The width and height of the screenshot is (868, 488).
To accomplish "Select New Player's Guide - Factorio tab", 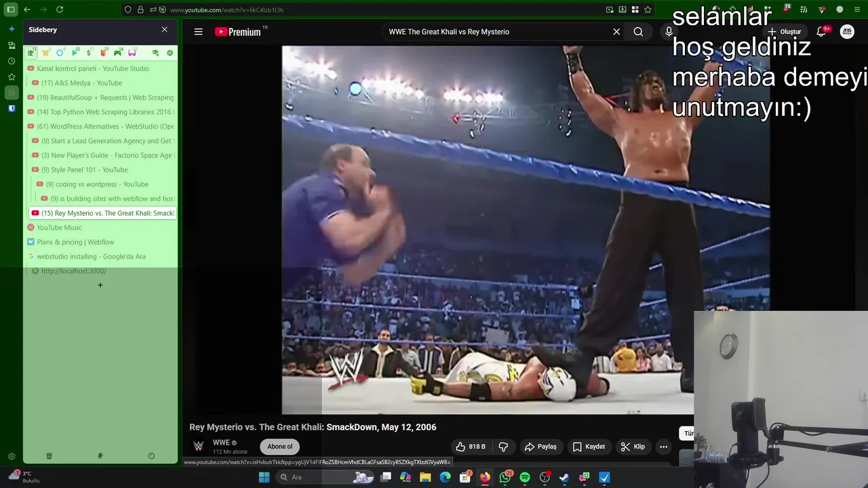I will coord(102,155).
